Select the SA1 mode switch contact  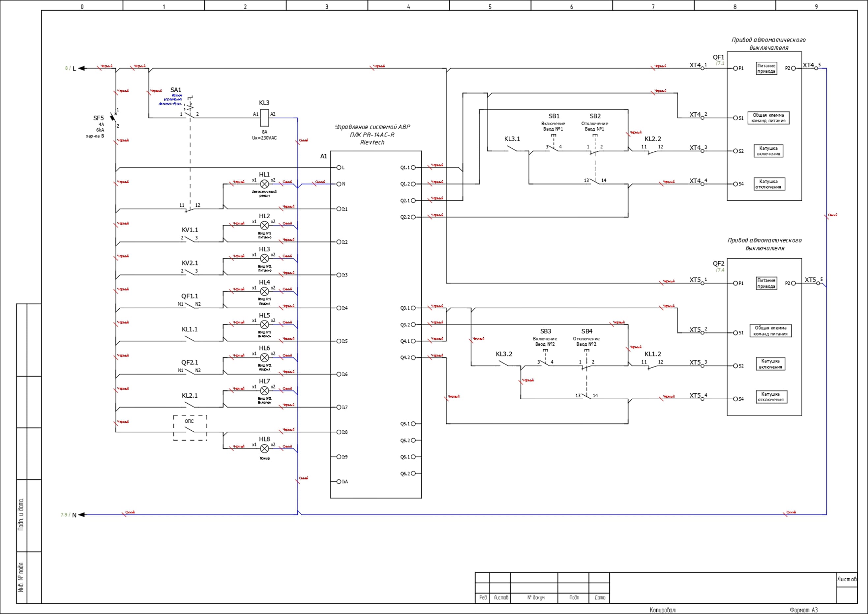(190, 115)
